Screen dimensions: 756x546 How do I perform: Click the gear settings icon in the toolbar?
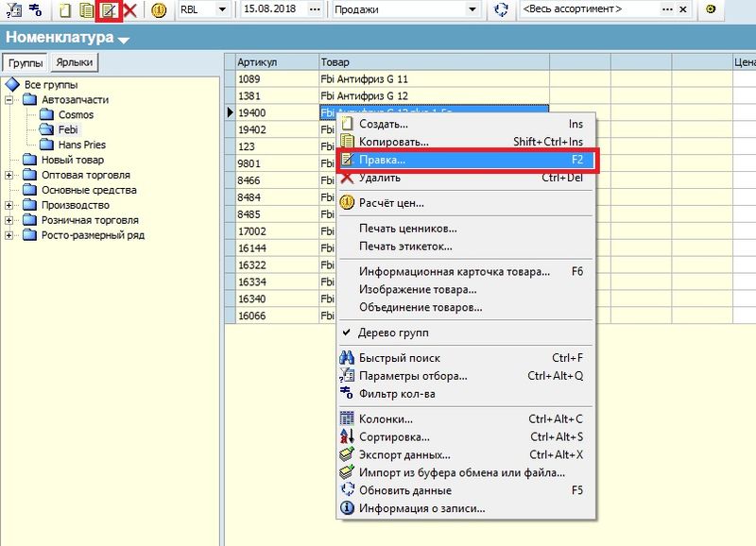[x=711, y=9]
